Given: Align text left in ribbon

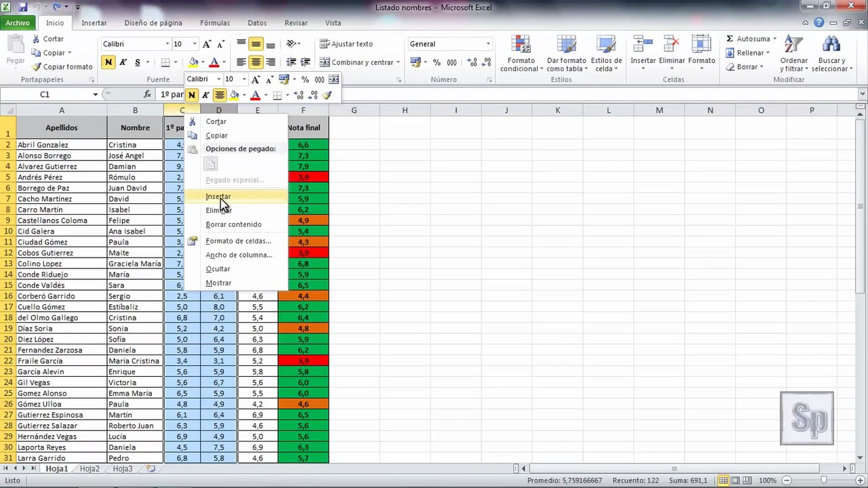Looking at the screenshot, I should pyautogui.click(x=241, y=62).
